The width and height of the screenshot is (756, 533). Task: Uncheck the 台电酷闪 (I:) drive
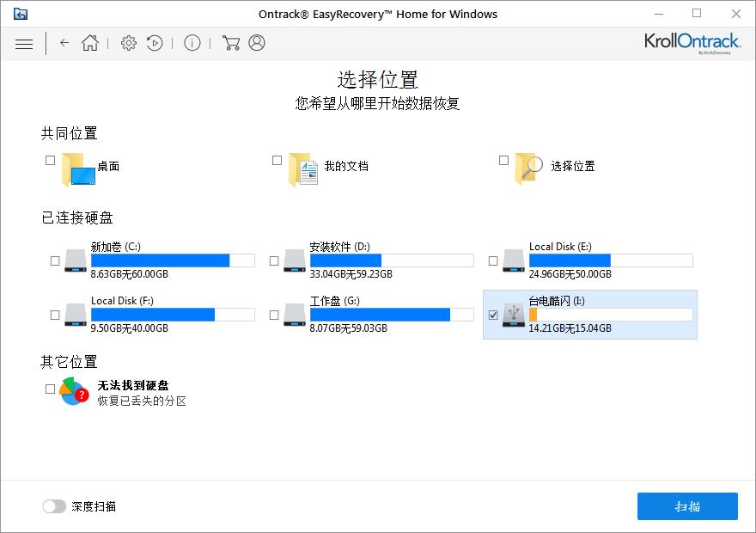point(494,316)
